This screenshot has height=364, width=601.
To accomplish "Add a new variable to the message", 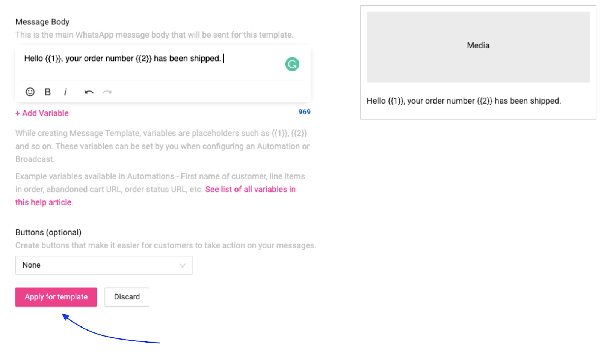I will pyautogui.click(x=42, y=113).
